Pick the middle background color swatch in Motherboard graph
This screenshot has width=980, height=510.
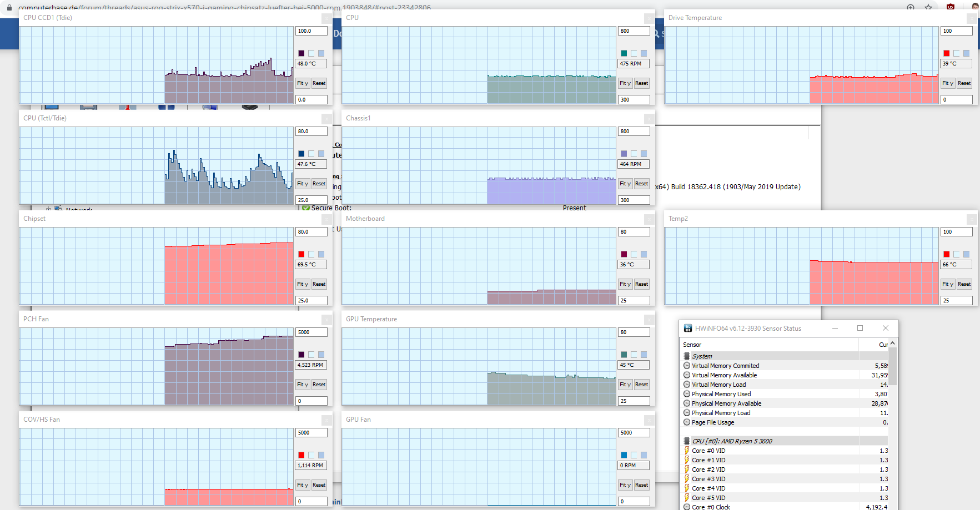click(x=634, y=254)
